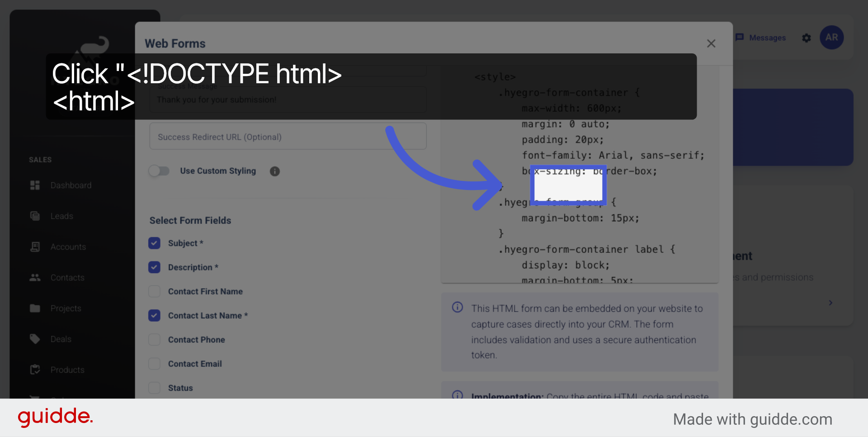Enable Use Custom Styling

point(159,171)
